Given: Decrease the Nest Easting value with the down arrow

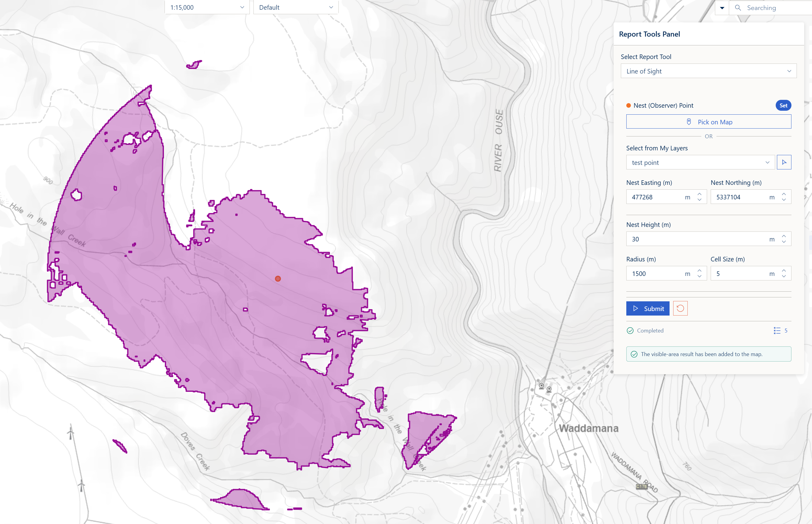Looking at the screenshot, I should (x=699, y=200).
